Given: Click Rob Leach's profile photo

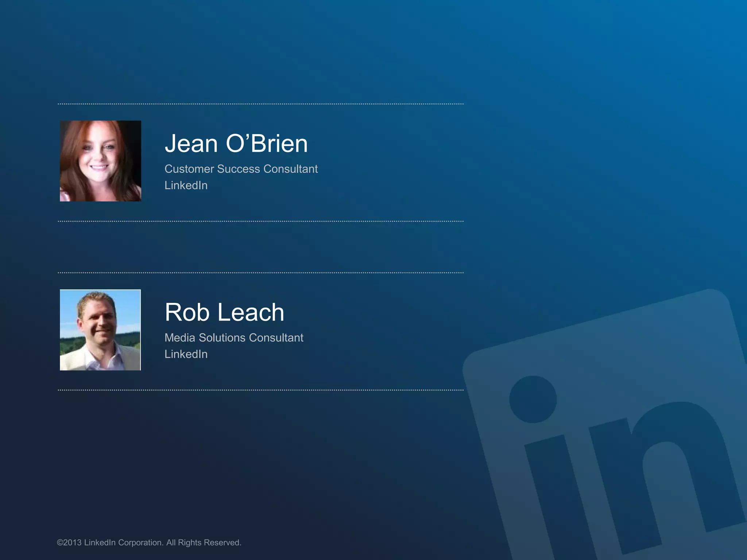Looking at the screenshot, I should pos(100,330).
